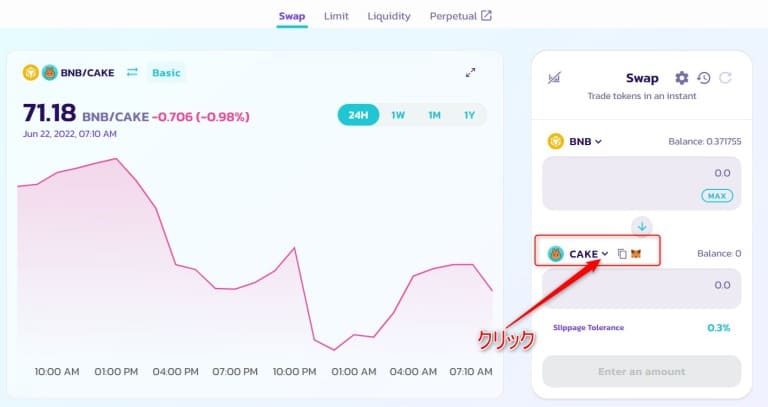Copy CAKE token address icon
This screenshot has width=768, height=407.
pos(622,254)
